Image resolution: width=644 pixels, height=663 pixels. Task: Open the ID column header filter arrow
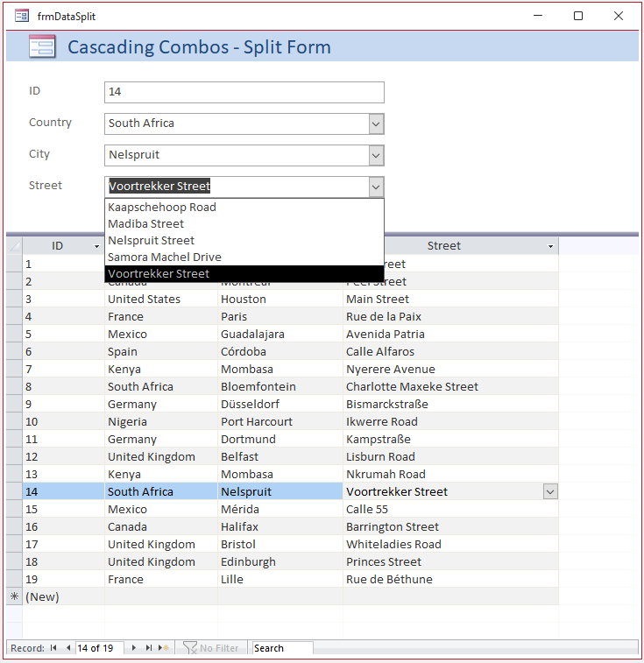tap(97, 246)
